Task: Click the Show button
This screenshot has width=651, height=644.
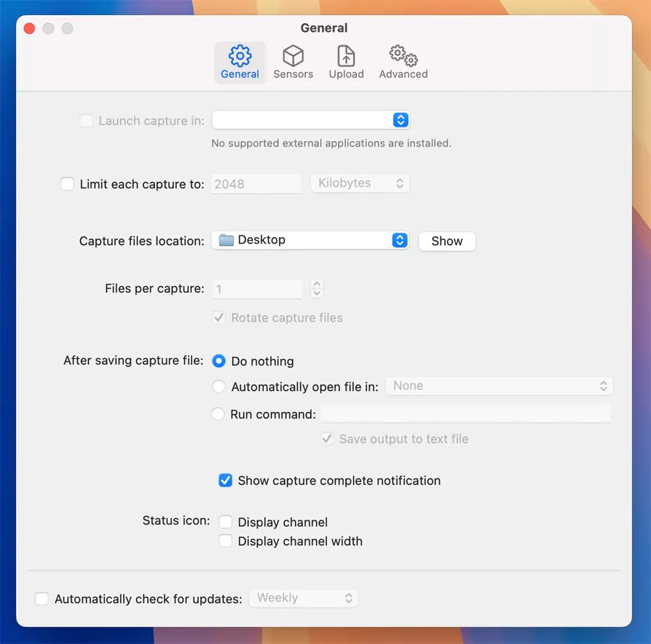Action: (447, 241)
